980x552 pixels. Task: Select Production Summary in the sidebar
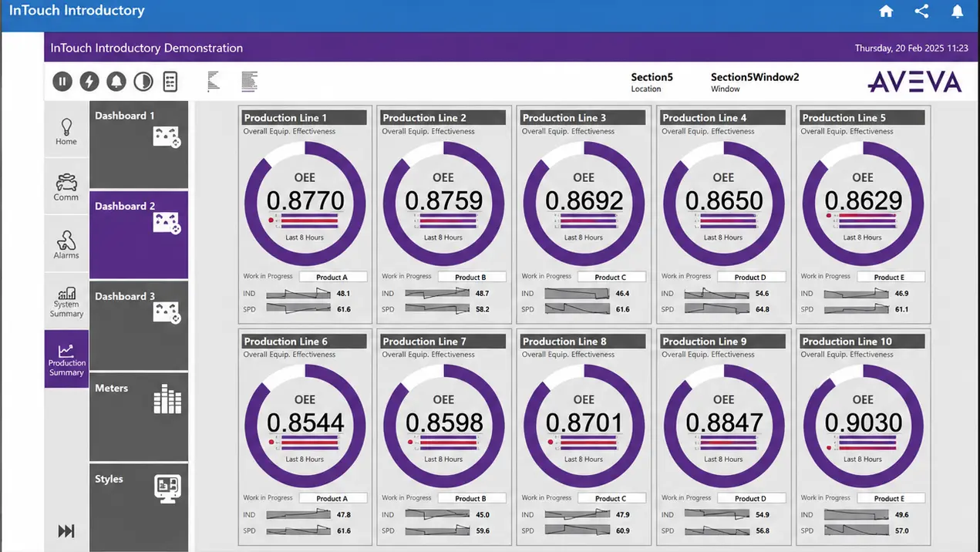(x=66, y=359)
